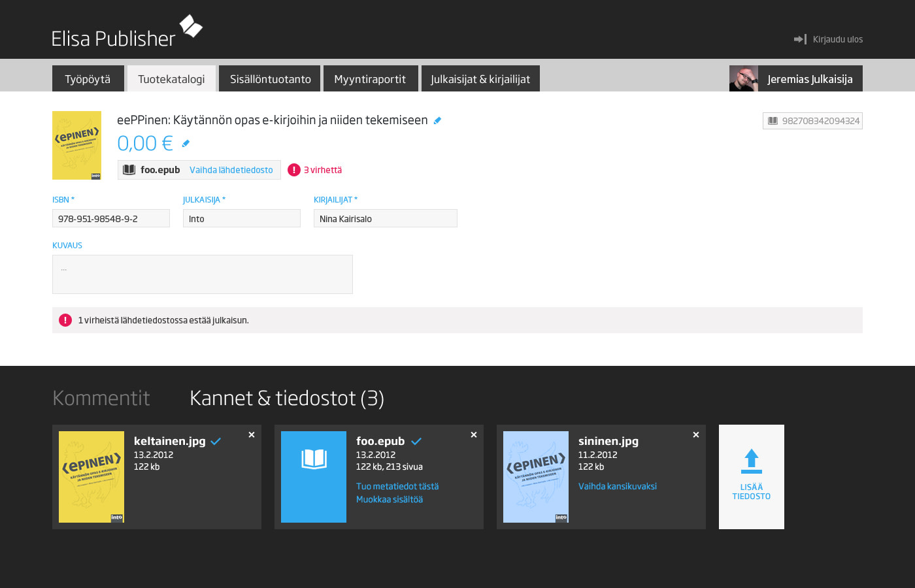The height and width of the screenshot is (588, 915).
Task: Click the book icon in the 982708342094324 badge
Action: coord(773,121)
